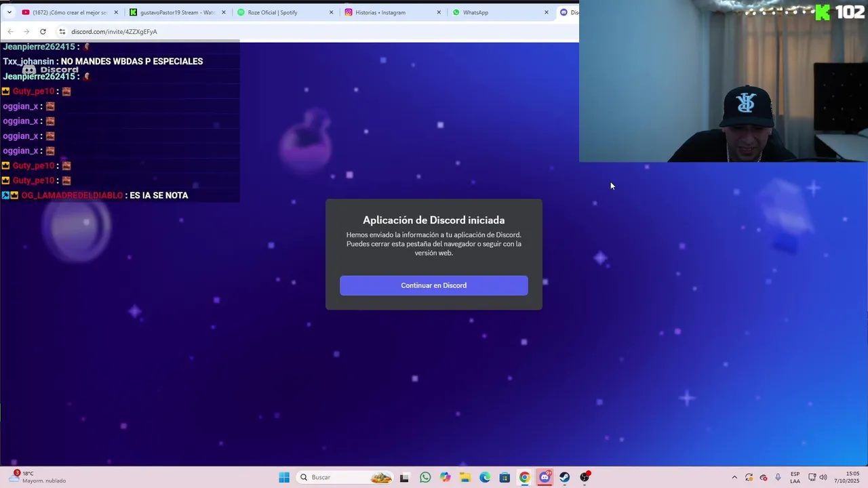The height and width of the screenshot is (488, 868).
Task: Close the Spotify tab
Action: click(x=331, y=12)
